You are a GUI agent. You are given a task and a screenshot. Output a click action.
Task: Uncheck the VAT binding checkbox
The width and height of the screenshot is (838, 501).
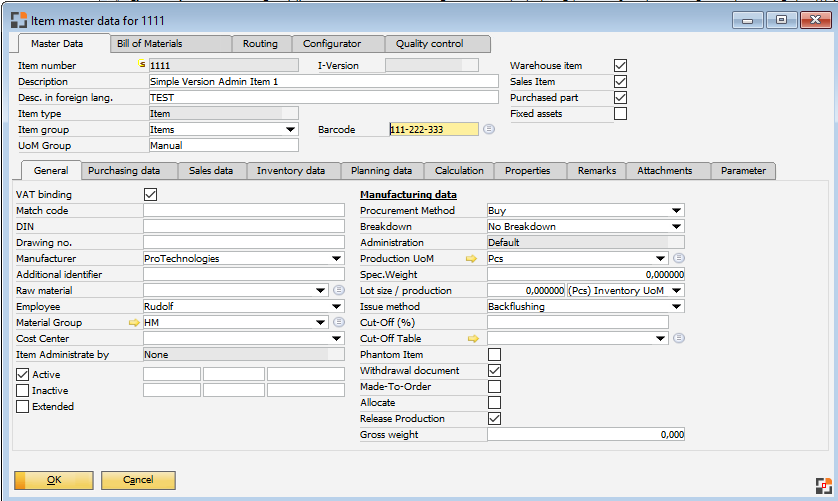click(x=151, y=195)
